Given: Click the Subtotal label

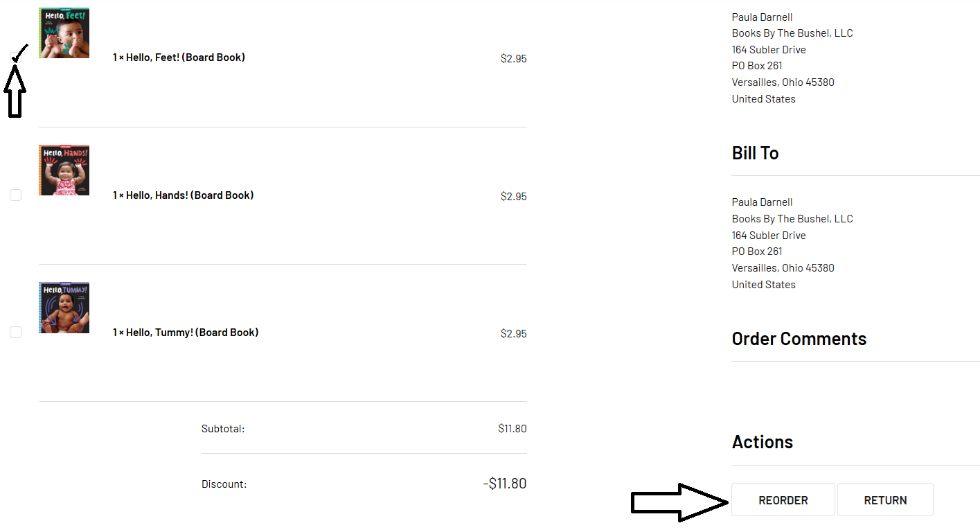Looking at the screenshot, I should click(x=223, y=429).
